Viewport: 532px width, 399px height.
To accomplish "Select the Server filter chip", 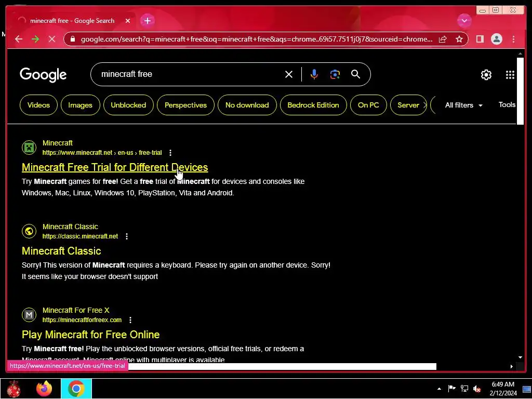I will click(408, 105).
